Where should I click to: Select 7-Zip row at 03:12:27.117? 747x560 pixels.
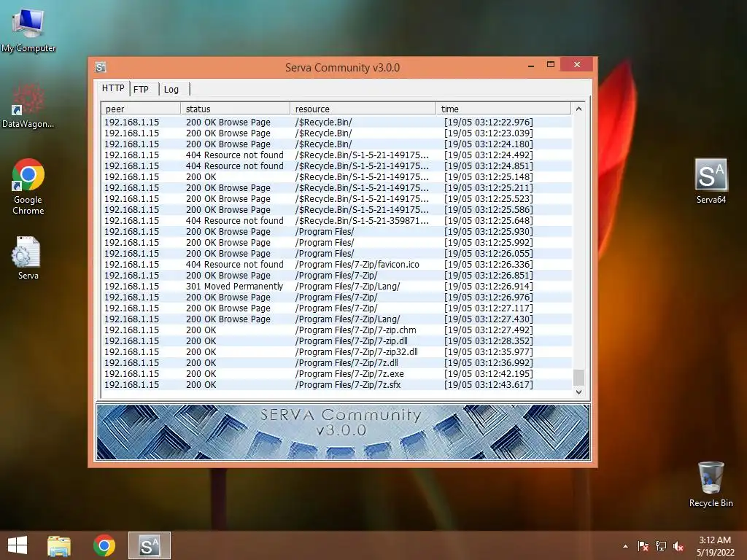337,308
